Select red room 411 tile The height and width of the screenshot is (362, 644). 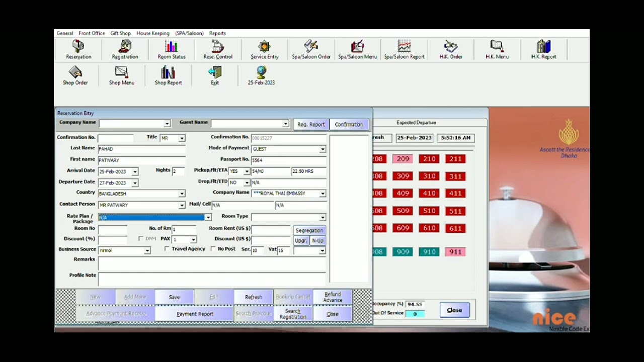(x=455, y=194)
